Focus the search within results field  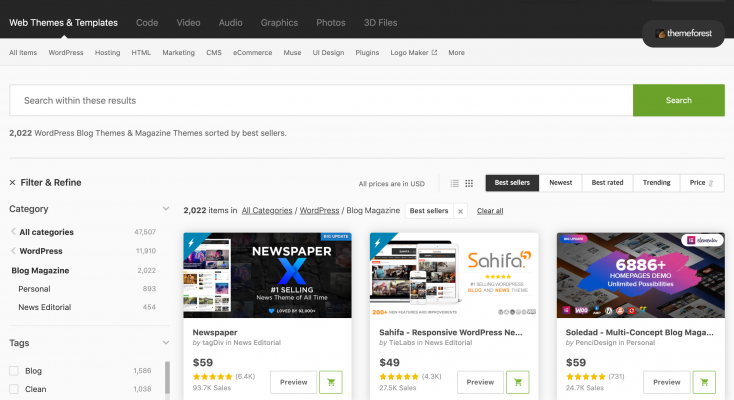(320, 100)
